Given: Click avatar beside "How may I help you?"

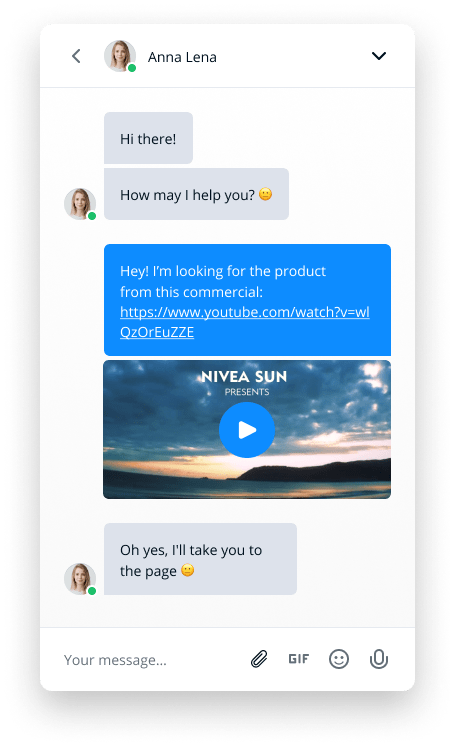Looking at the screenshot, I should click(x=80, y=204).
